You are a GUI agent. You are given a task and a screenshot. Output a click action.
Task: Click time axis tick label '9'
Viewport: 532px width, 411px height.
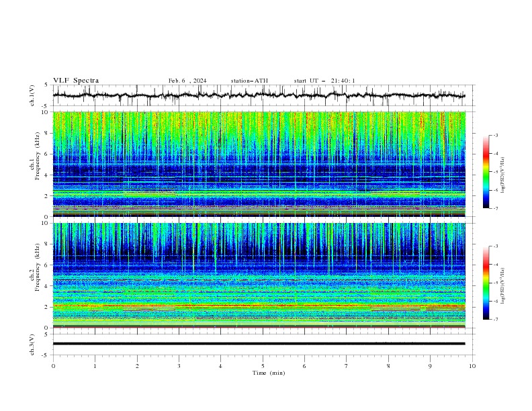point(430,366)
